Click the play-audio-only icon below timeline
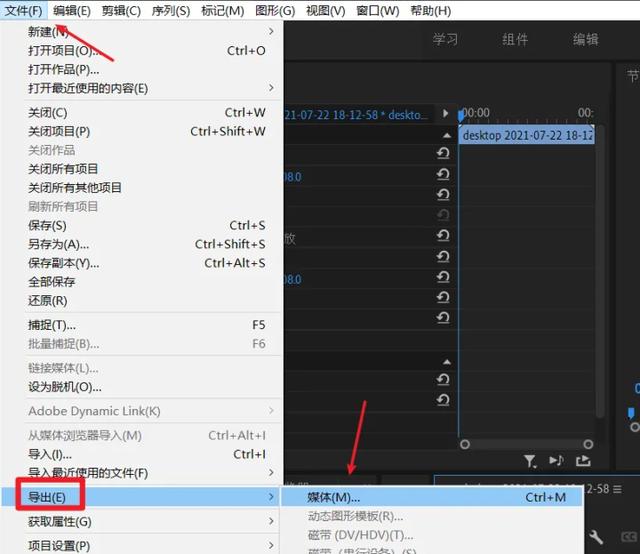The width and height of the screenshot is (640, 554). pos(557,461)
